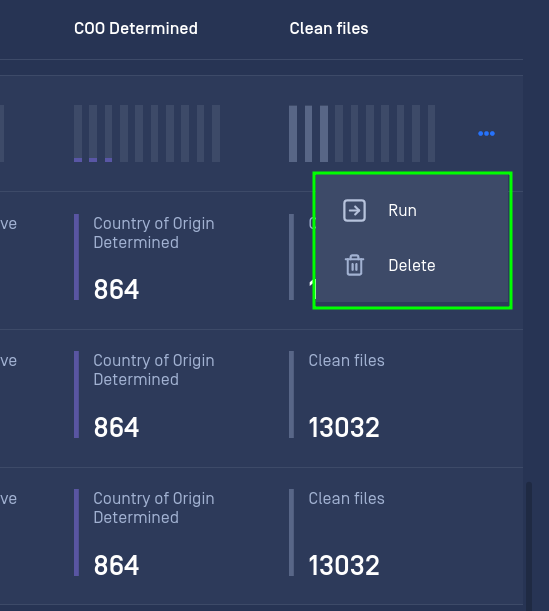549x611 pixels.
Task: Click the last row Clean files label
Action: (x=346, y=498)
